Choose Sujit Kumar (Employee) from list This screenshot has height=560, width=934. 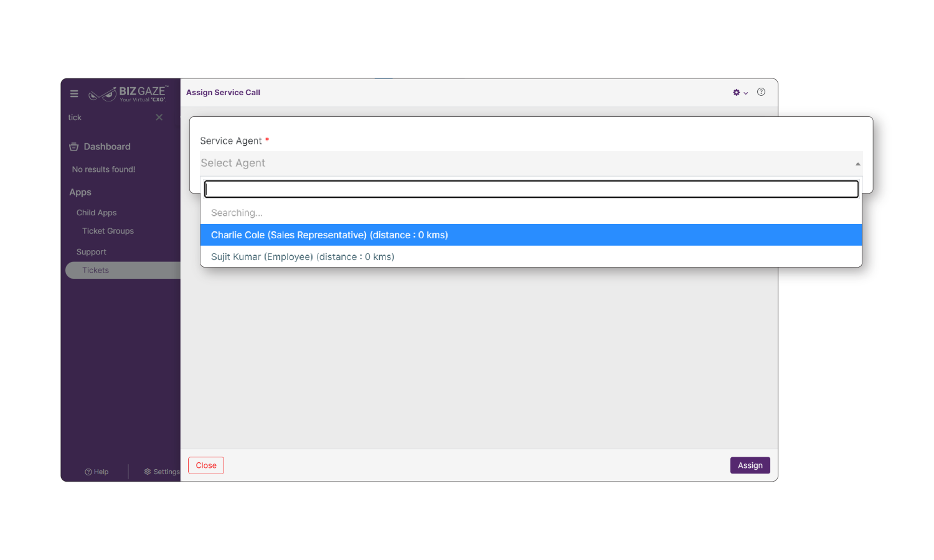(303, 257)
